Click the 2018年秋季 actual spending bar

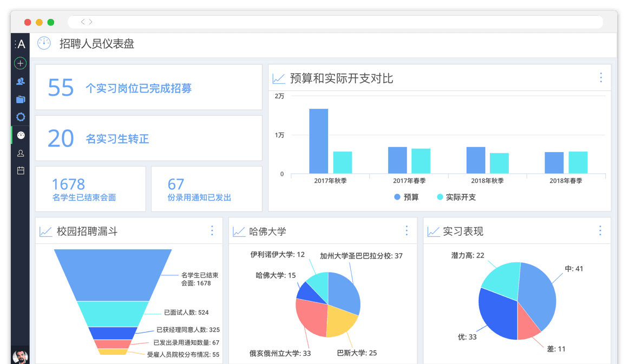pyautogui.click(x=499, y=163)
